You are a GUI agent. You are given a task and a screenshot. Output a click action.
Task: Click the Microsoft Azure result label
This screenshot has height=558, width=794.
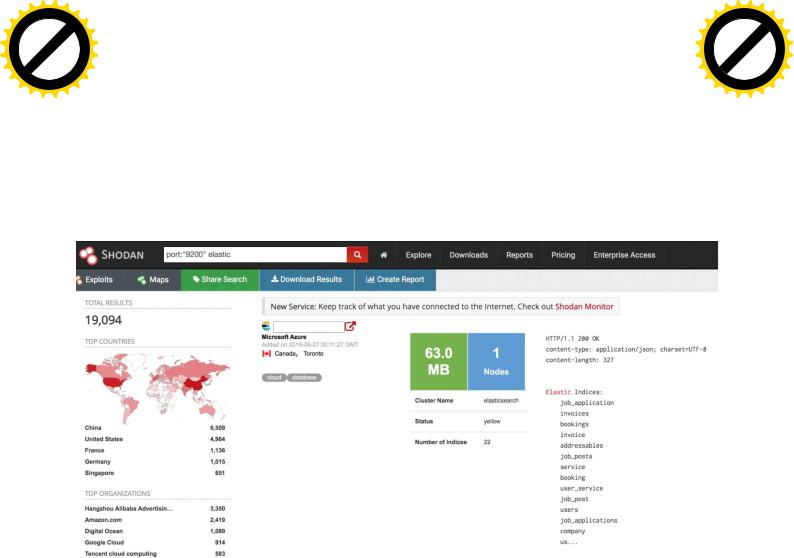coord(284,337)
